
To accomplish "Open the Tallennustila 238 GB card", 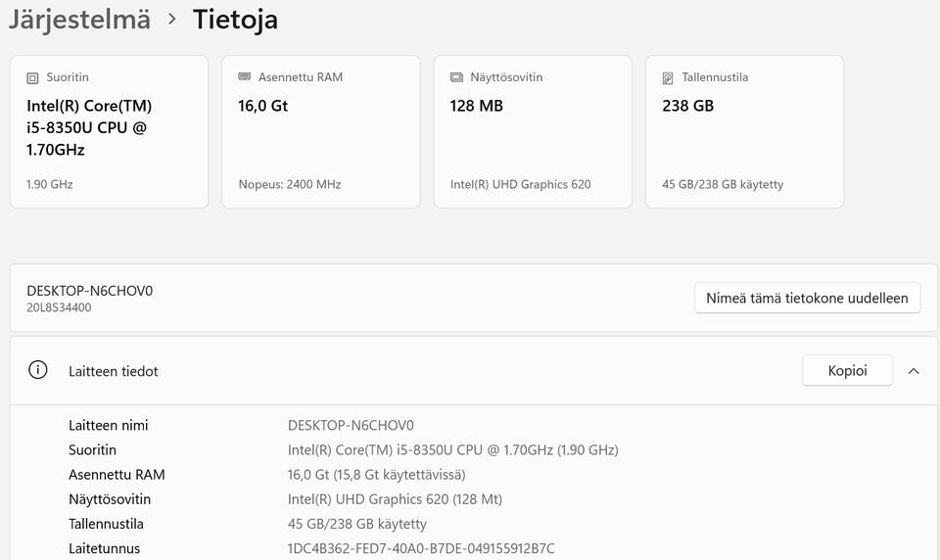I will pos(744,132).
